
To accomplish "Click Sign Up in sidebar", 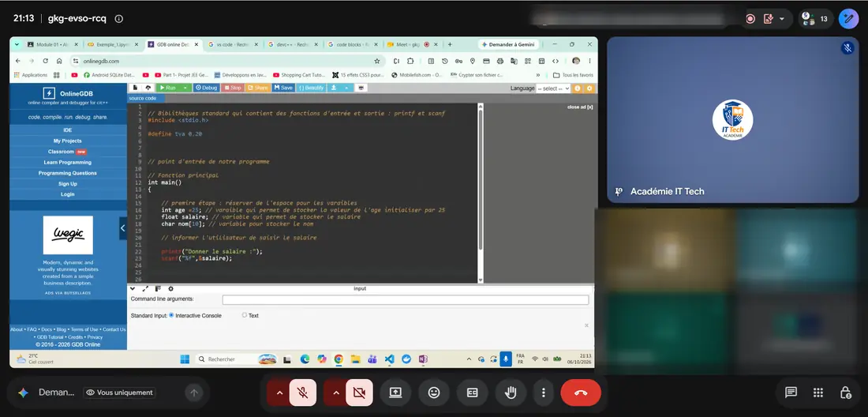I will point(68,184).
